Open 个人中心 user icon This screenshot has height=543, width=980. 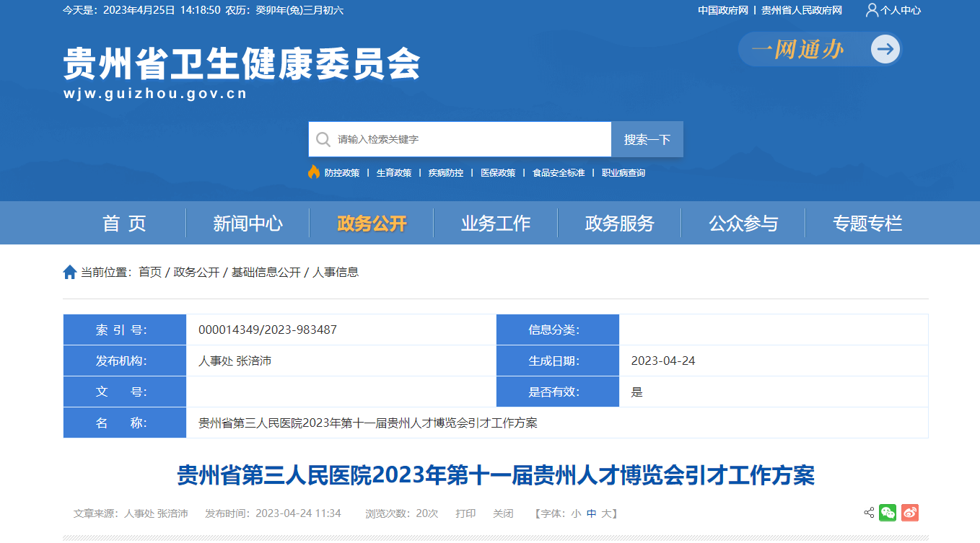[872, 10]
